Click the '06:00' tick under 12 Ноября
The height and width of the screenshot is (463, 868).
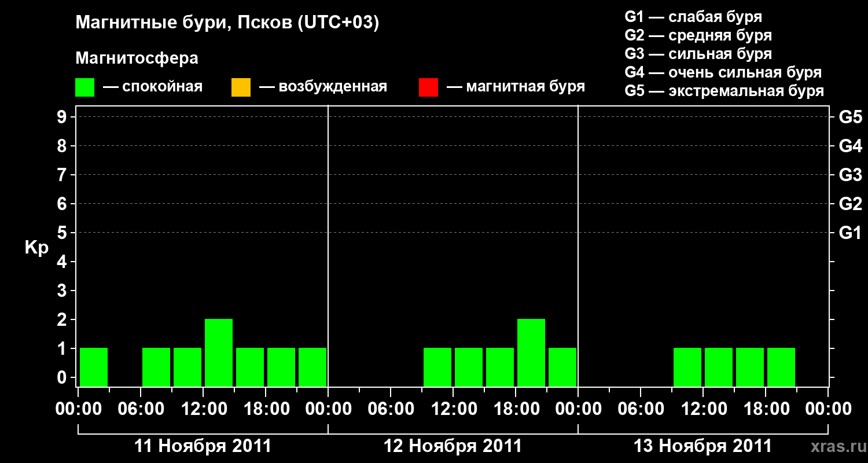pos(391,409)
